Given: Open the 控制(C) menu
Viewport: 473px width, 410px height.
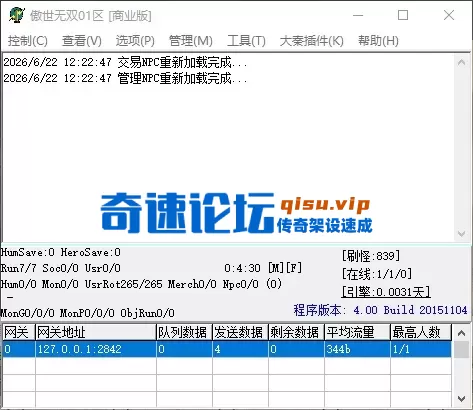Looking at the screenshot, I should point(28,41).
